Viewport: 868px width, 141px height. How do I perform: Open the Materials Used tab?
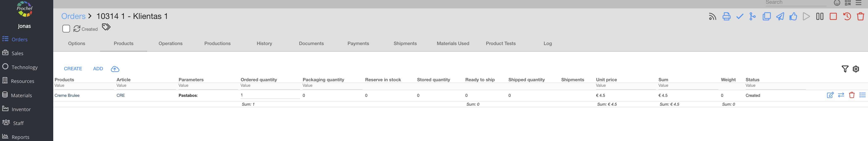click(x=452, y=43)
